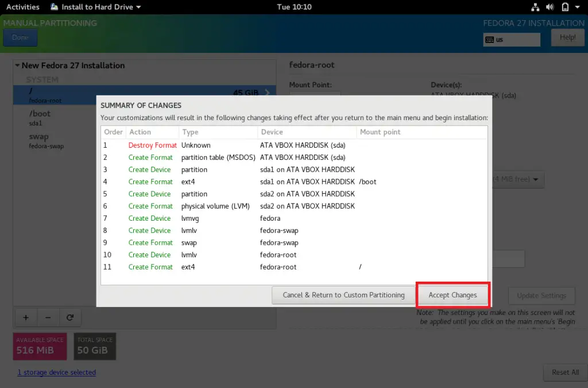Click the add mount point plus icon
This screenshot has width=588, height=388.
tap(26, 317)
